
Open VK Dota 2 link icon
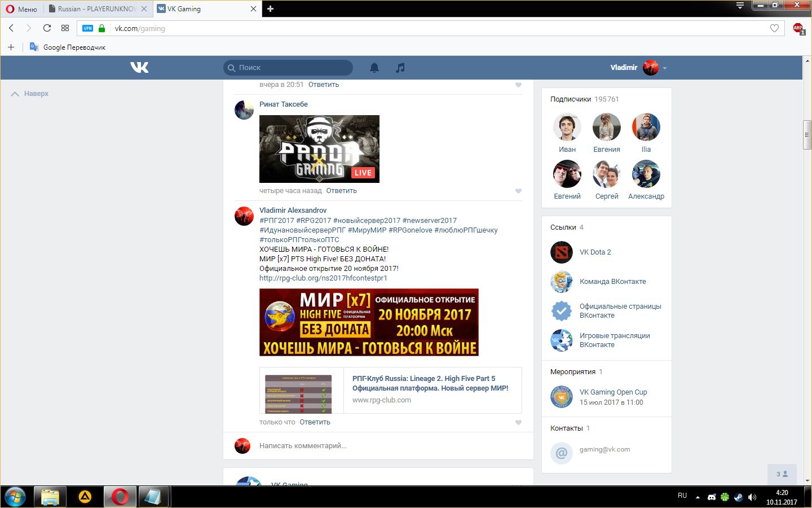click(561, 252)
